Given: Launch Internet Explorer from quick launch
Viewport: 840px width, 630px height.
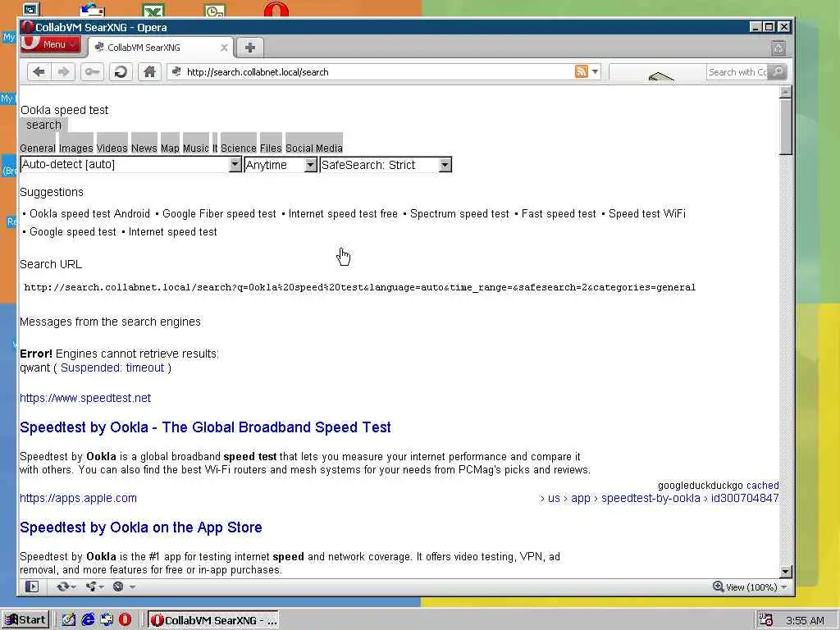Looking at the screenshot, I should coord(88,620).
